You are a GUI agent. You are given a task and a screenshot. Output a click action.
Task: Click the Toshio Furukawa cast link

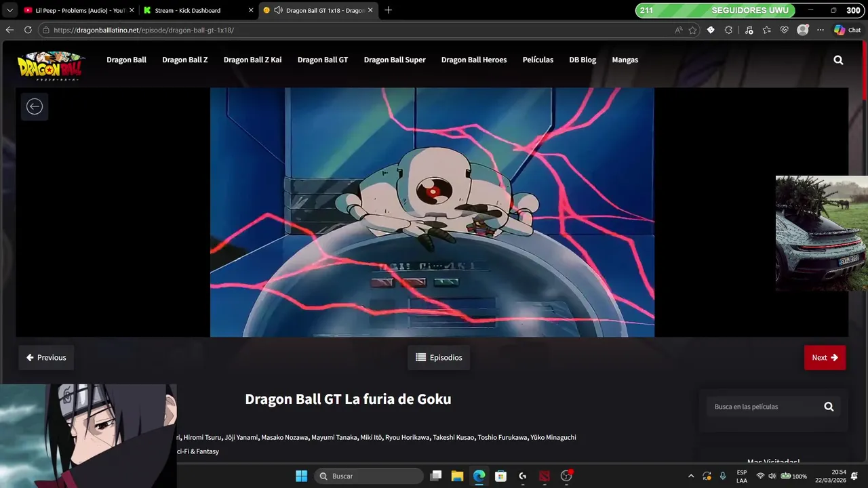pyautogui.click(x=502, y=437)
